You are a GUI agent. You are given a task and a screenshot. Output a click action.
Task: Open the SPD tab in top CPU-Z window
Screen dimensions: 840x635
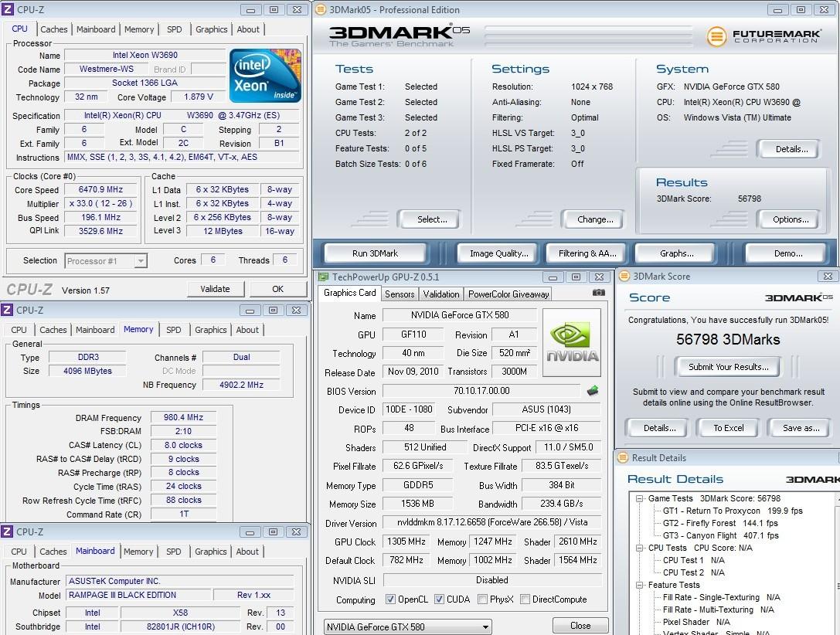click(x=175, y=29)
